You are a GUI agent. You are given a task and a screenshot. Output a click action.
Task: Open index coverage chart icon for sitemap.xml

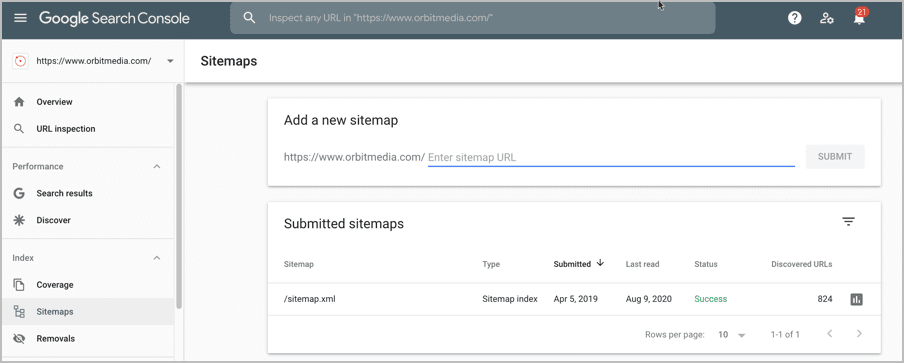click(856, 299)
